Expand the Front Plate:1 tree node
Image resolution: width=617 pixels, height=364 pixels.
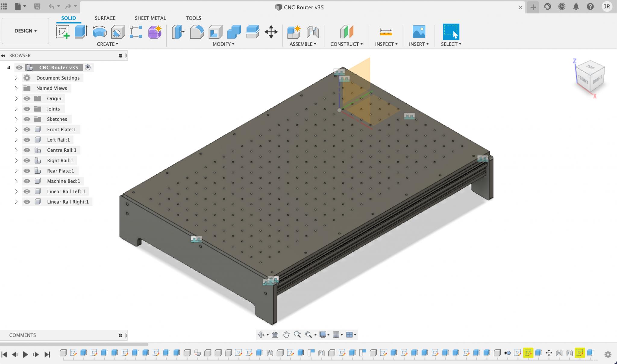tap(16, 129)
